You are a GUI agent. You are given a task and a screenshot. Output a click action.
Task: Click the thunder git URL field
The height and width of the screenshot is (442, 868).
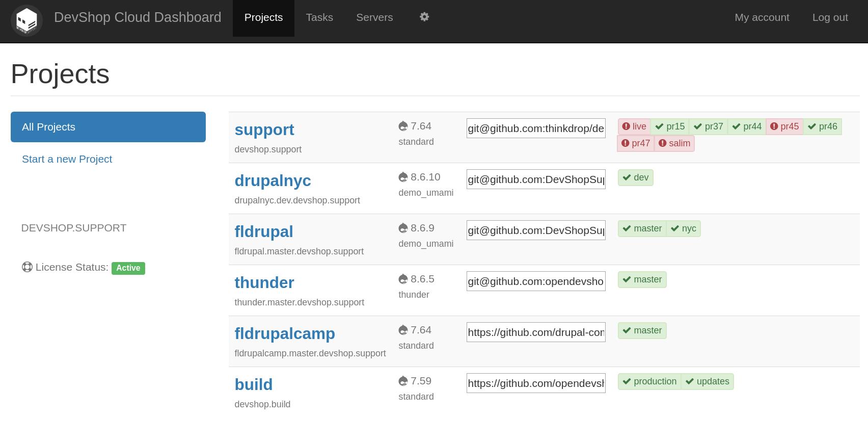[x=536, y=281]
